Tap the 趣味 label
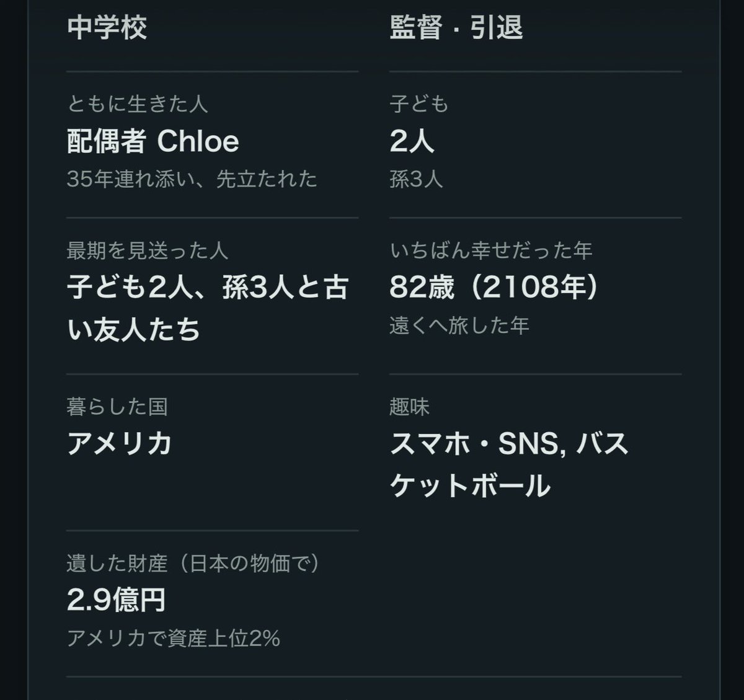744x700 pixels. (x=410, y=407)
